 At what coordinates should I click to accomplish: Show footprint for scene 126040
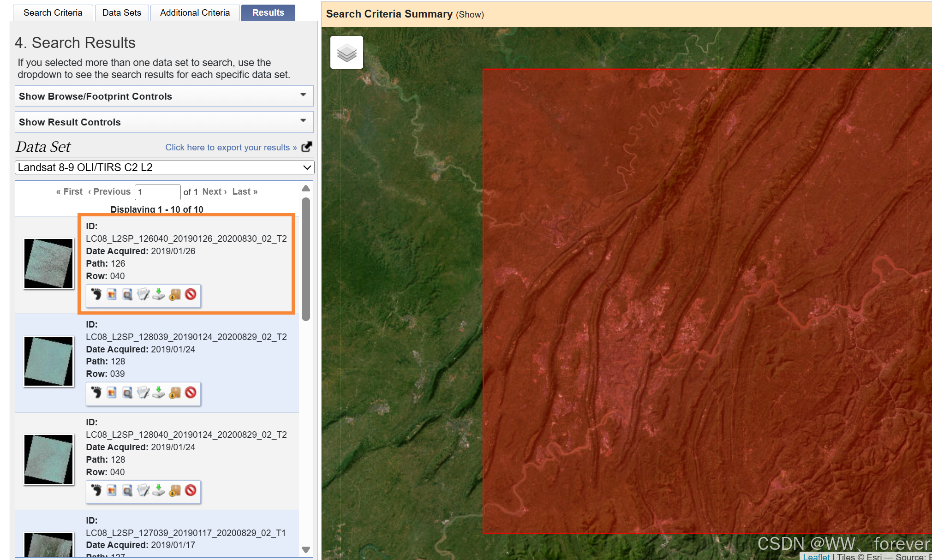(x=96, y=294)
